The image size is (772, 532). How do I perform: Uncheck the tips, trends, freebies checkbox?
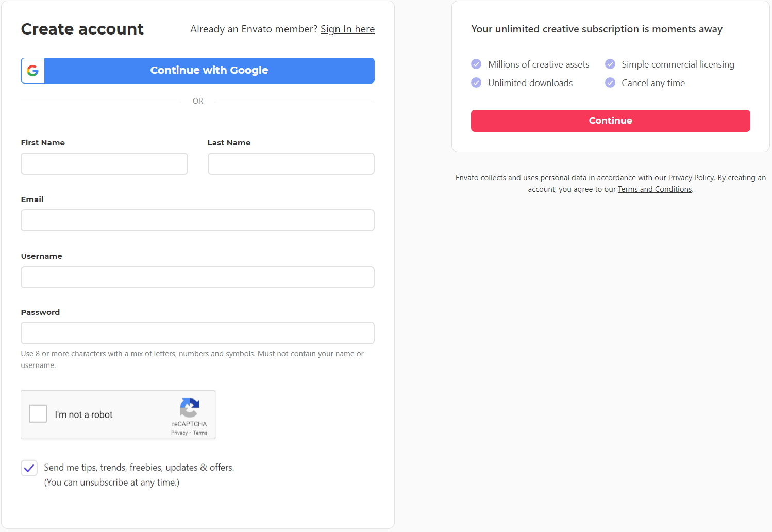point(29,468)
